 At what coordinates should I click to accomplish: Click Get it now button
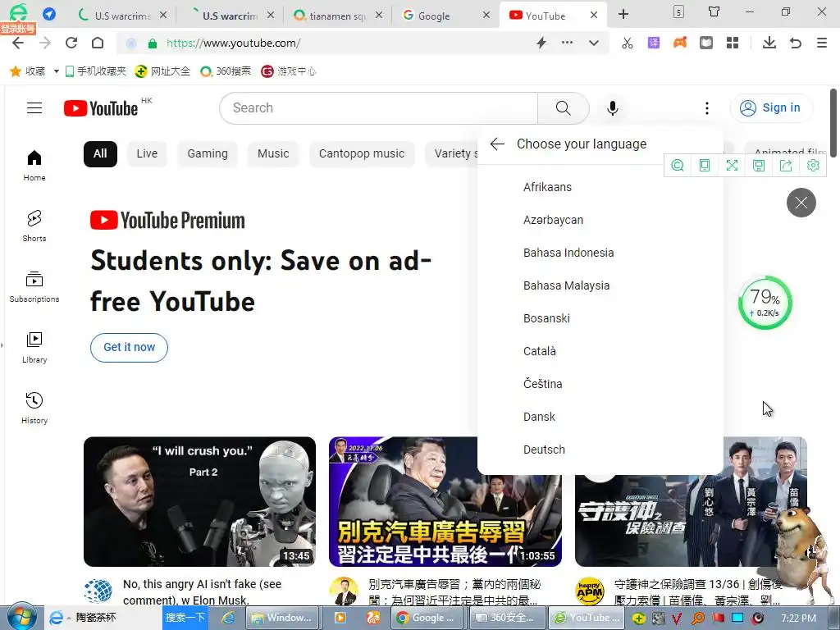click(129, 348)
